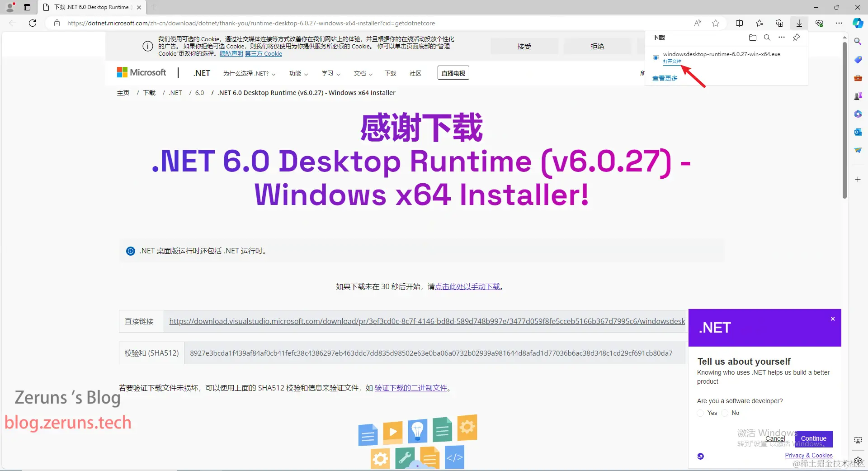Toggle the Downloads toolbar icon
This screenshot has height=471, width=868.
799,23
